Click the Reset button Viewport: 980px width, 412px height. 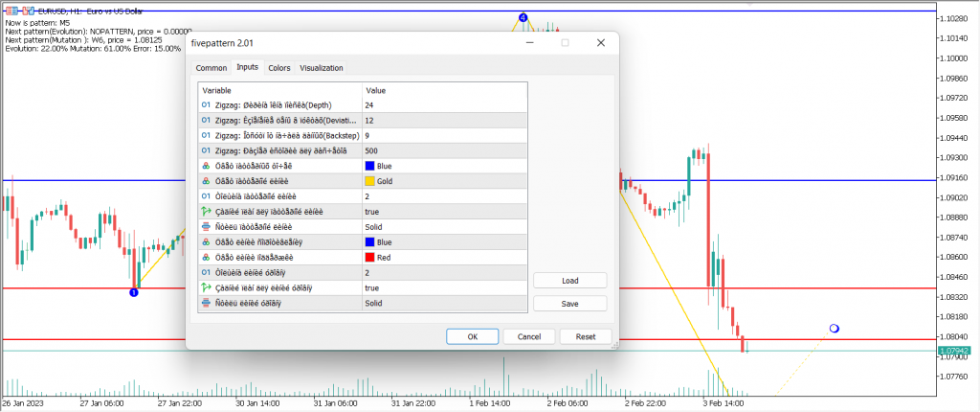pos(586,336)
